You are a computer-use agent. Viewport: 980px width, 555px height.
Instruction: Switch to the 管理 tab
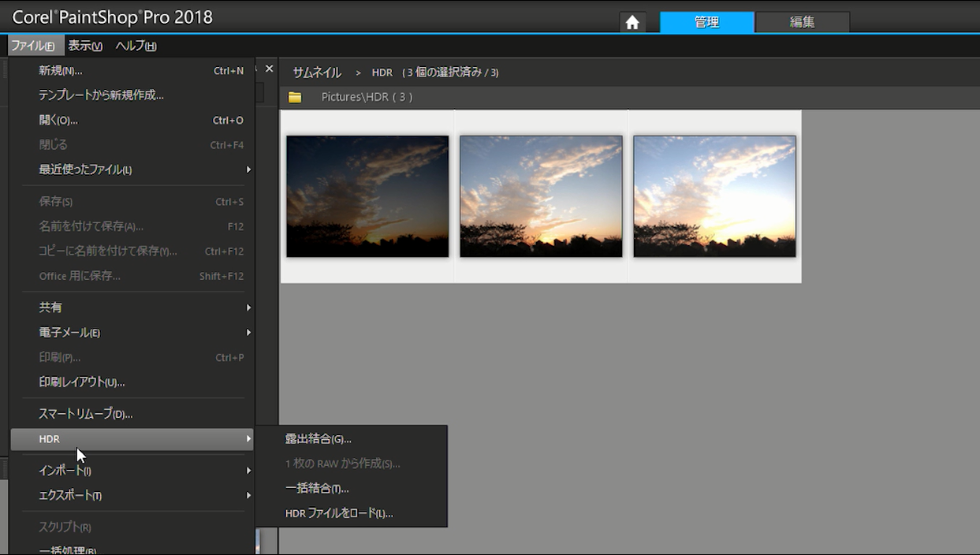706,23
